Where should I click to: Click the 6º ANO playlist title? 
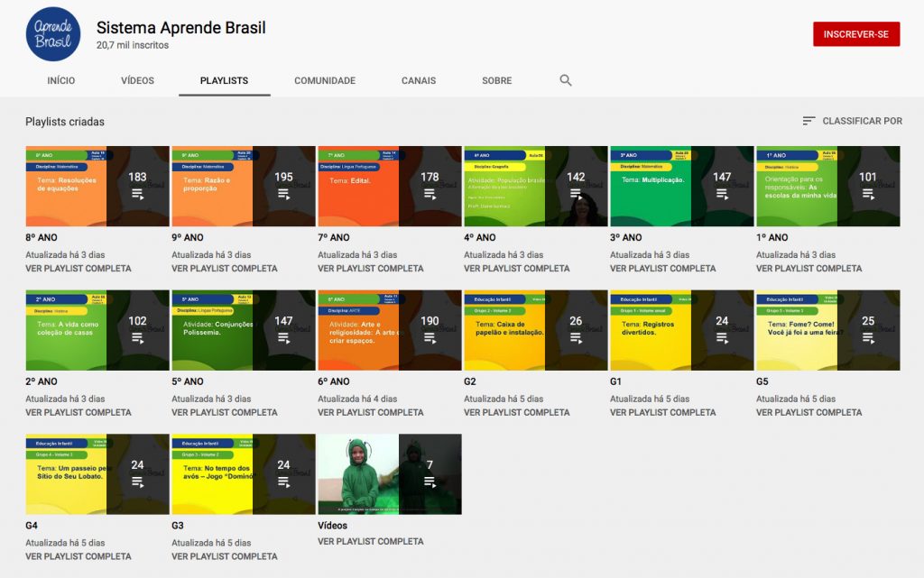point(334,381)
